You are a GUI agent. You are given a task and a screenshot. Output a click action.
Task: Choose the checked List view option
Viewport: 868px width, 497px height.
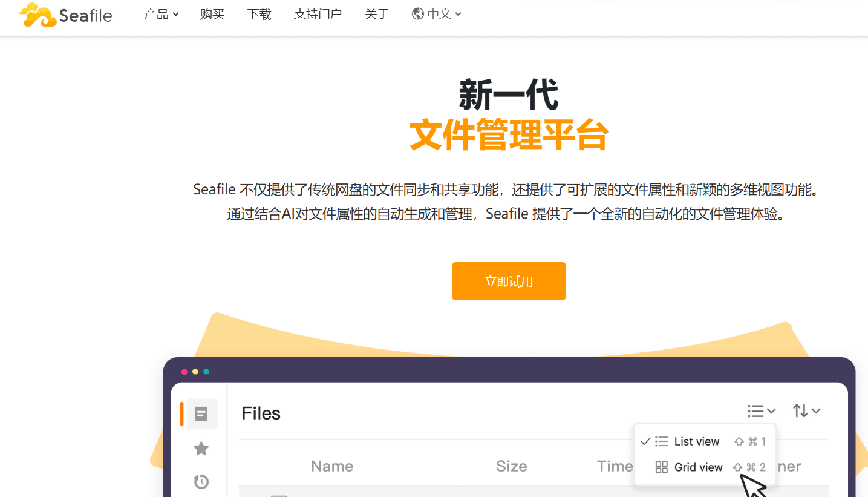(704, 441)
